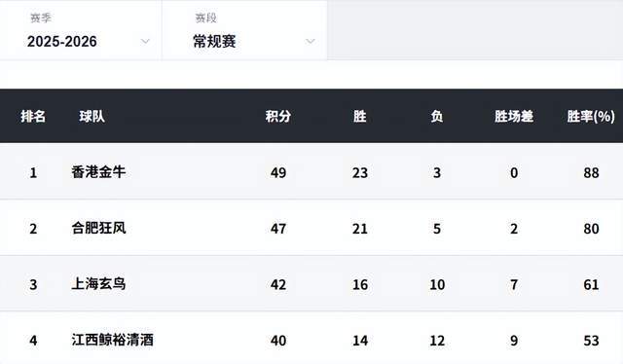
Task: Open team 合肥狂风
Action: click(98, 228)
